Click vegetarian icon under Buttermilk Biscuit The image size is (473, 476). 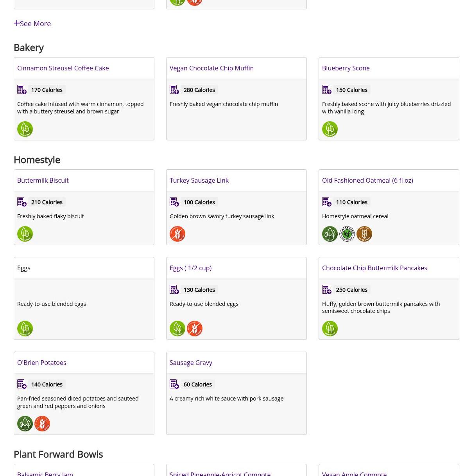pyautogui.click(x=25, y=234)
